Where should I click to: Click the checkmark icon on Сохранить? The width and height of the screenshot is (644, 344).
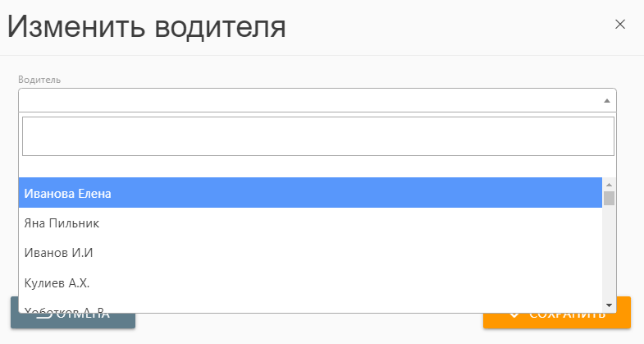(x=514, y=314)
